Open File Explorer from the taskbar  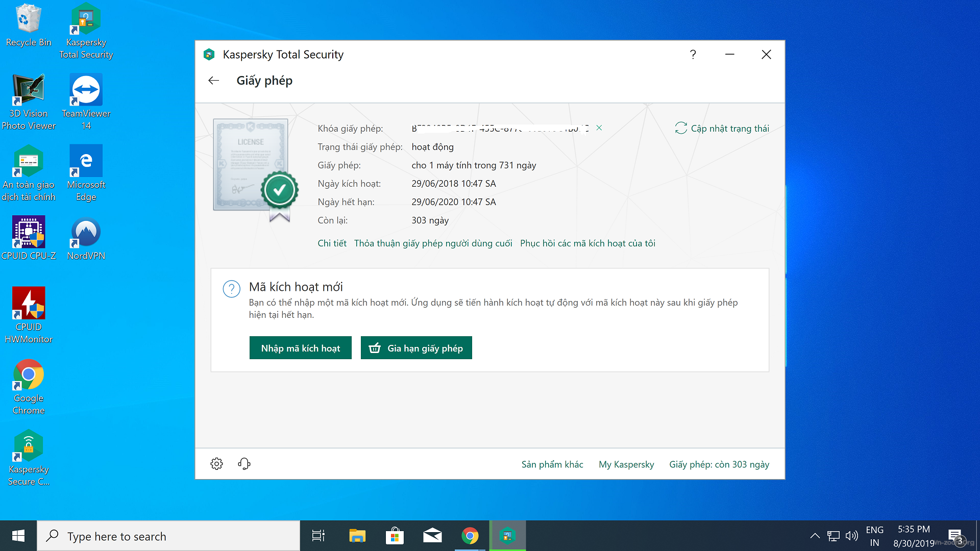(357, 536)
